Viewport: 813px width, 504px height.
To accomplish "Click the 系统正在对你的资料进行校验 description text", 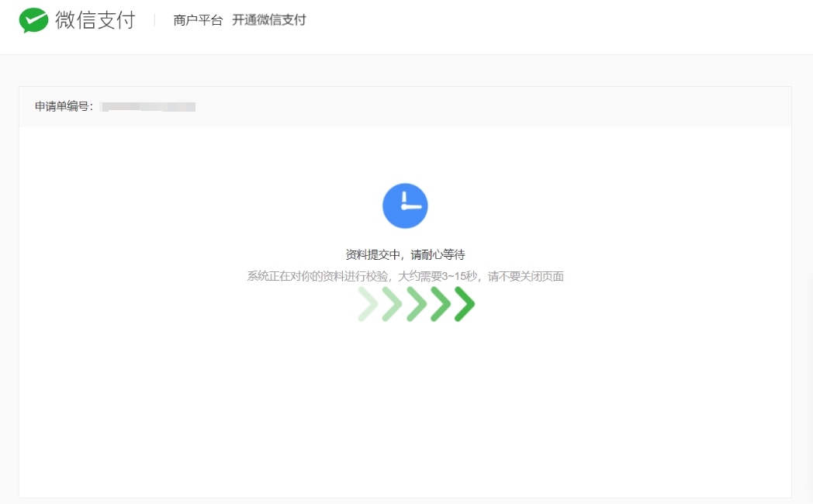I will pyautogui.click(x=317, y=276).
